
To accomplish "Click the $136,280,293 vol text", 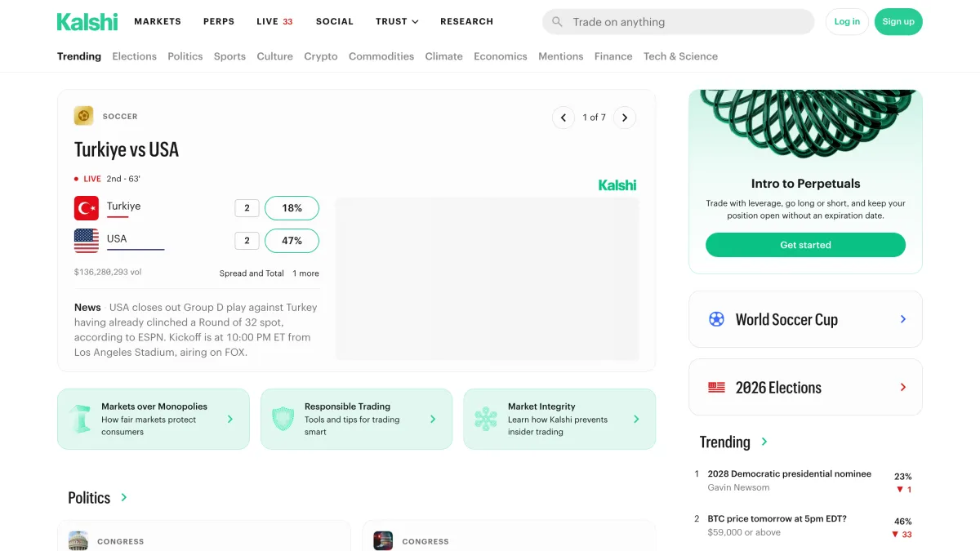I will pyautogui.click(x=108, y=272).
